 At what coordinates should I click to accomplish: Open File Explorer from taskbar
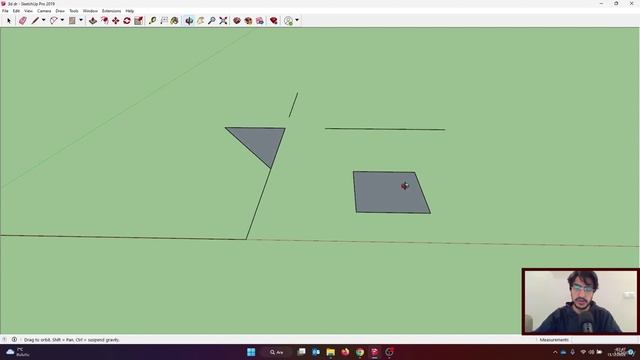tap(331, 352)
